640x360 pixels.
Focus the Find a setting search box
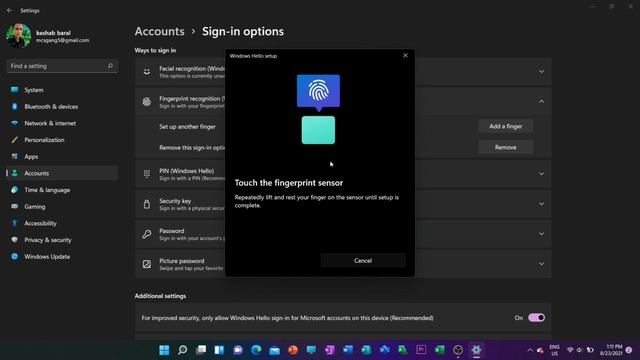(x=62, y=66)
